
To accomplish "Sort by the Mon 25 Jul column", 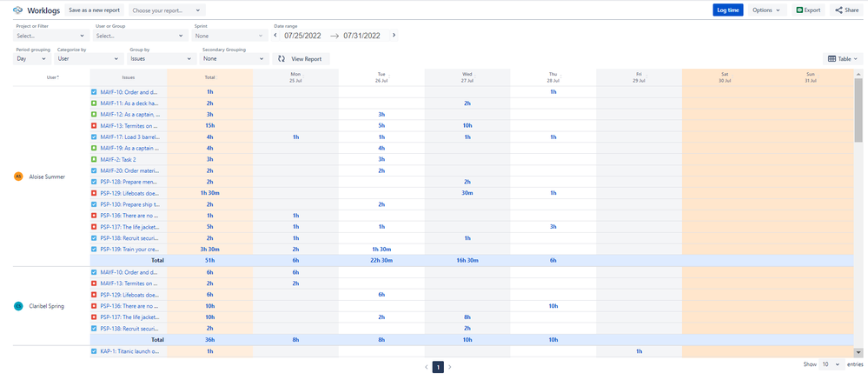I will tap(295, 77).
